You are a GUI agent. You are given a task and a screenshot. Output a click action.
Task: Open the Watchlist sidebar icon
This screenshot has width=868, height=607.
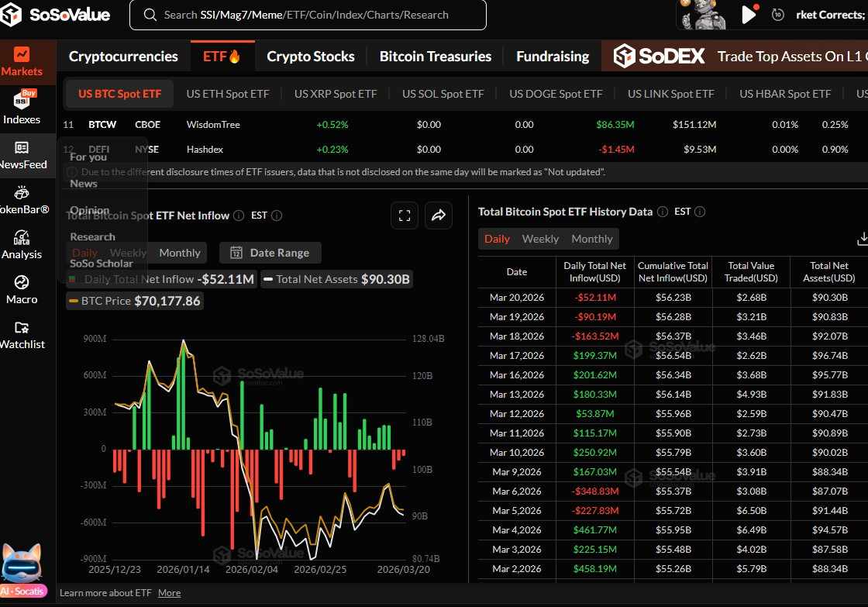pyautogui.click(x=22, y=334)
